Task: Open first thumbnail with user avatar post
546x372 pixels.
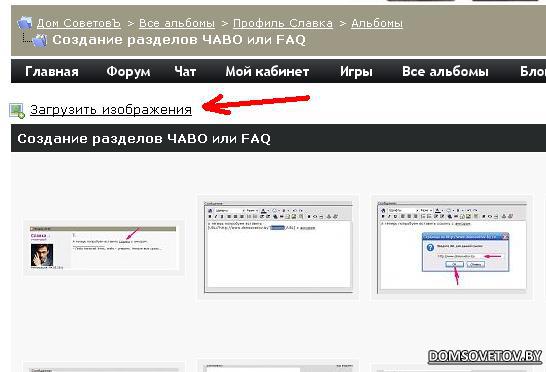Action: (103, 247)
